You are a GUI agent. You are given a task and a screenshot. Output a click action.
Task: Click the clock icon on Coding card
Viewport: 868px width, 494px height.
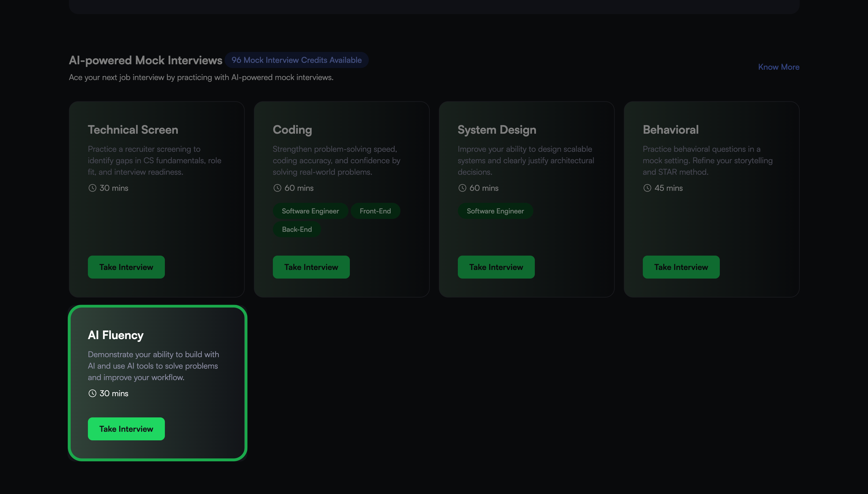point(277,188)
